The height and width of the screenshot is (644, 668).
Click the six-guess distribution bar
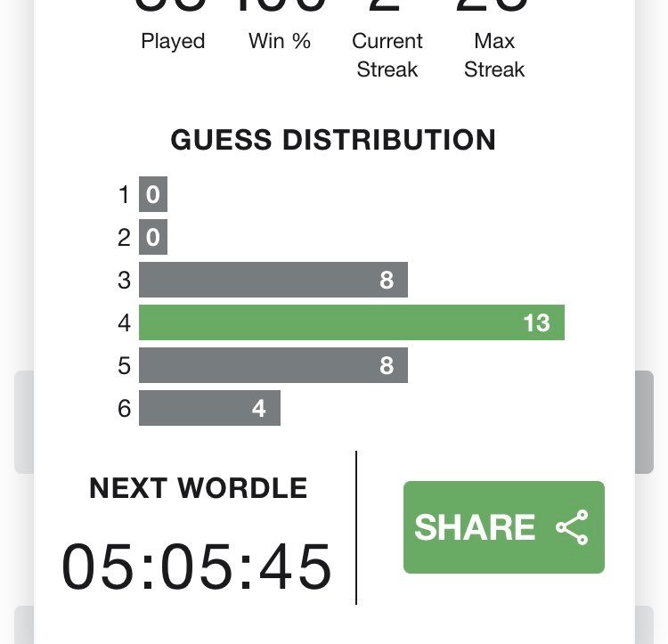[209, 408]
